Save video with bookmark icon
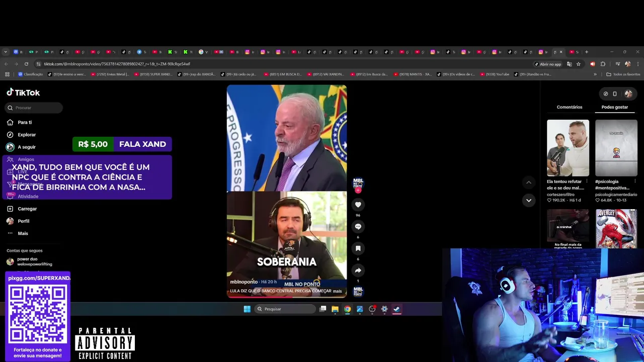Image resolution: width=644 pixels, height=362 pixels. click(358, 248)
